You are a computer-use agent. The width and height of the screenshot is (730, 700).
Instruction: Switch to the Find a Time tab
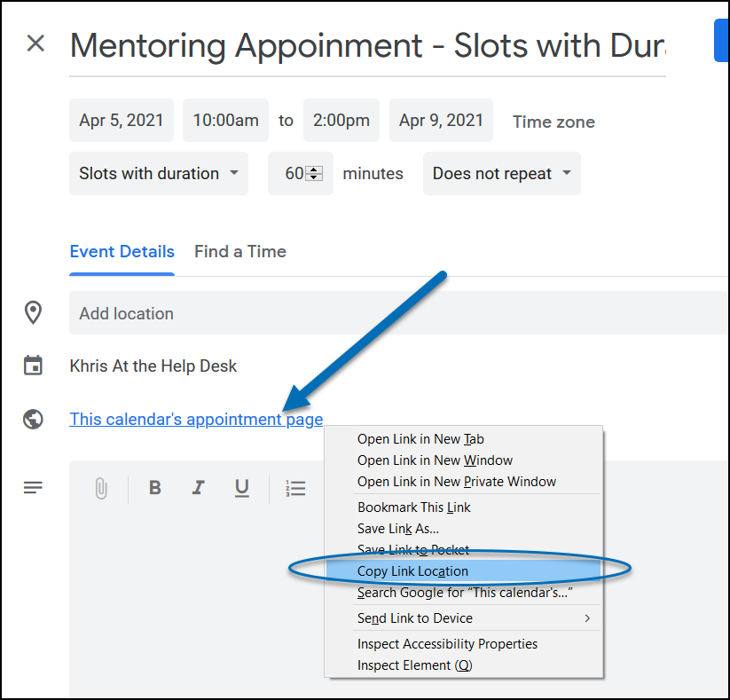point(240,251)
